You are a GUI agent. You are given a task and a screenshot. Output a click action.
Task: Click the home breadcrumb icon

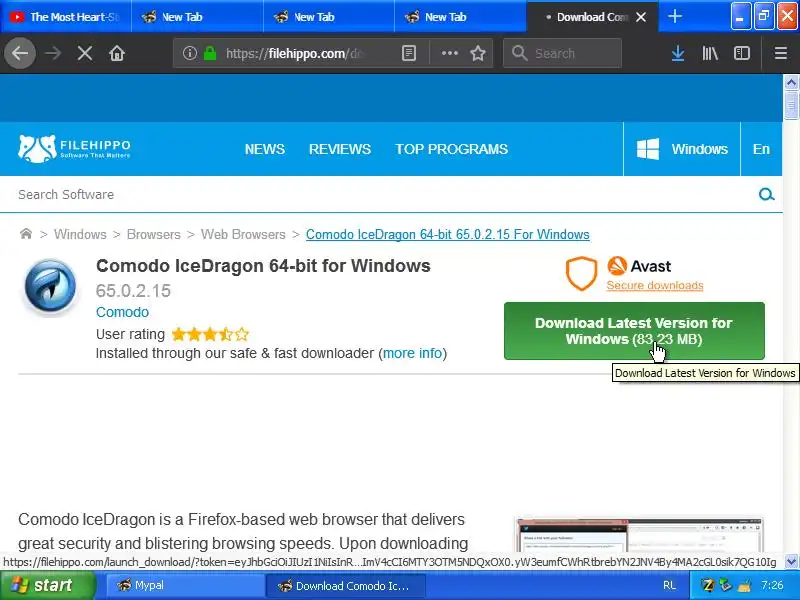point(26,234)
